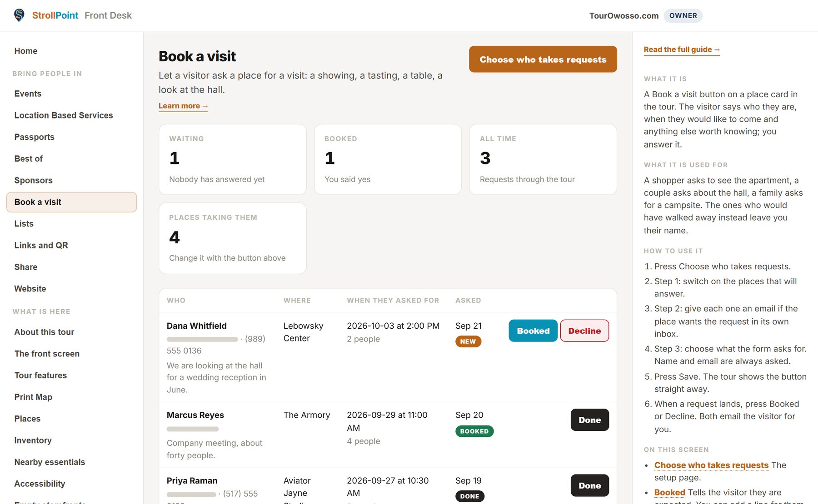Click the Choose who takes requests guide link
818x504 pixels.
pyautogui.click(x=711, y=465)
